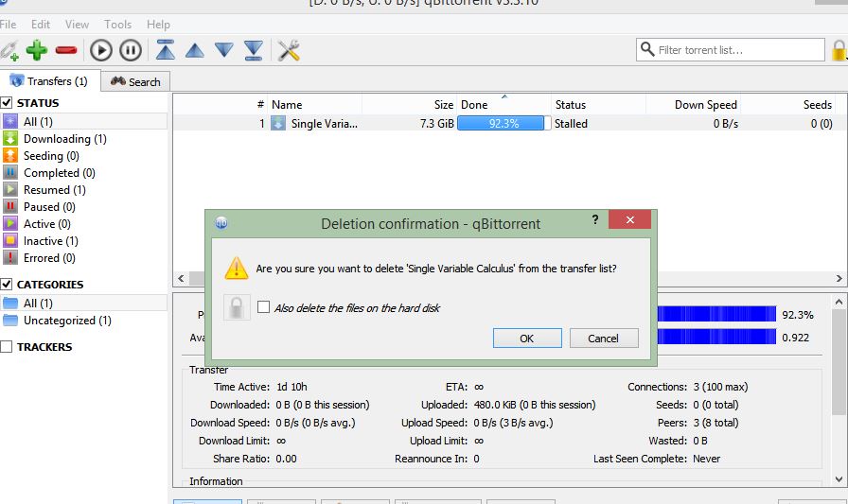This screenshot has width=848, height=504.
Task: Click the Transfers tab icon
Action: pos(17,80)
